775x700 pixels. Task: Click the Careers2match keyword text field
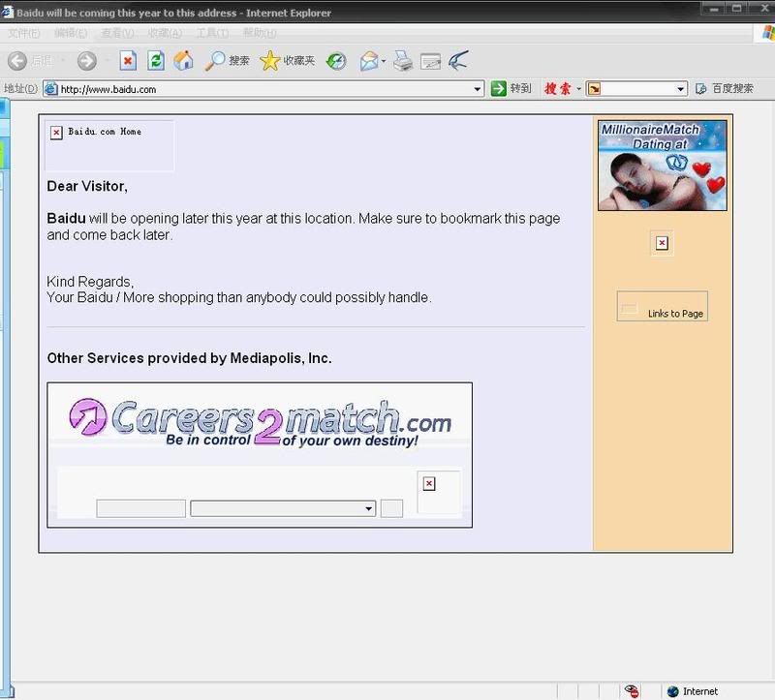pos(140,509)
